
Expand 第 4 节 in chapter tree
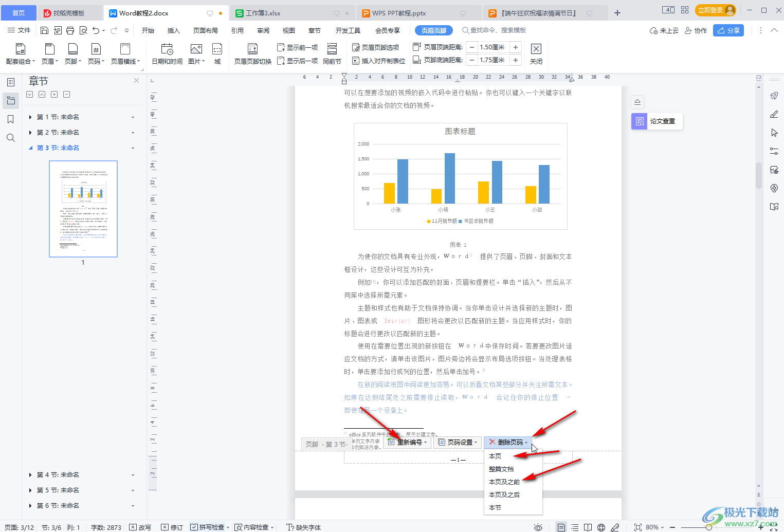click(x=30, y=475)
